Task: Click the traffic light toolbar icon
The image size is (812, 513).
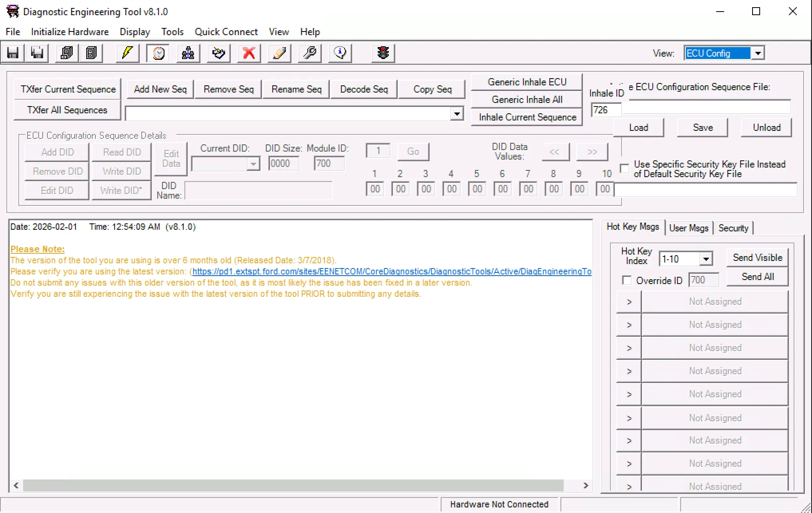Action: point(383,53)
